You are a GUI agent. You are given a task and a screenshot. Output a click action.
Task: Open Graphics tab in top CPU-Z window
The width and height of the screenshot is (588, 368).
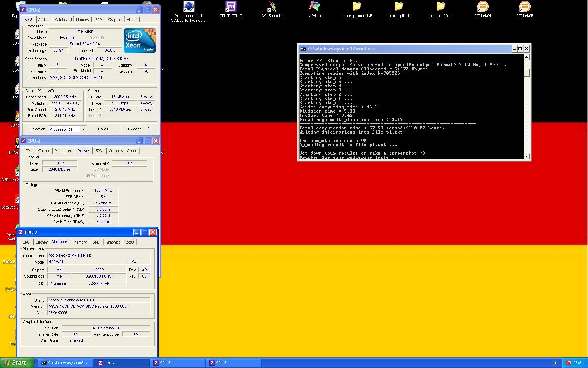tap(115, 20)
